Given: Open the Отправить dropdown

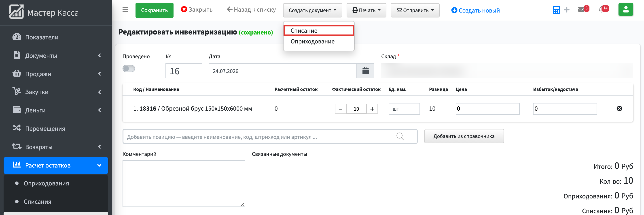Looking at the screenshot, I should tap(415, 10).
